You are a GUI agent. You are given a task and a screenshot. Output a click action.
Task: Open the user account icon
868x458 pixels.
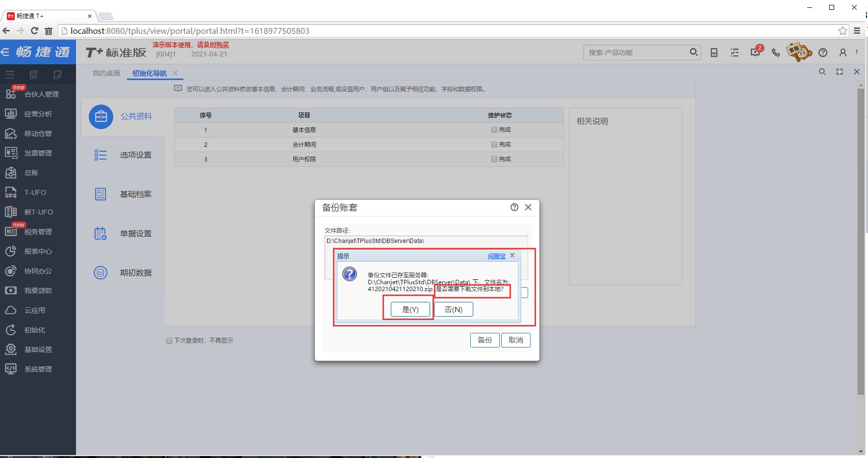tap(843, 53)
